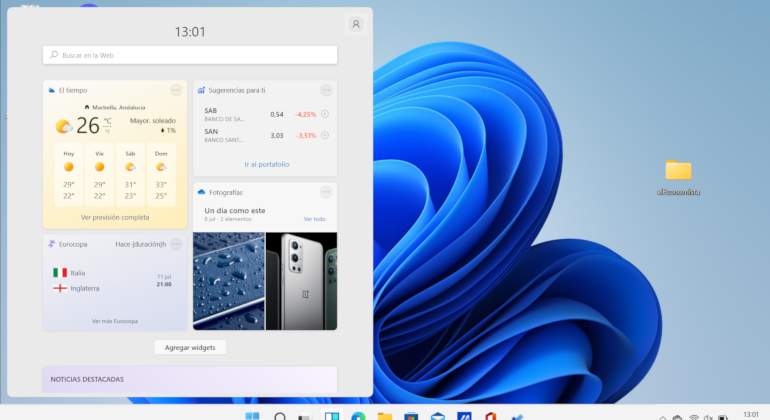This screenshot has height=420, width=770.
Task: Launch Microsoft Edge from taskbar
Action: (x=358, y=416)
